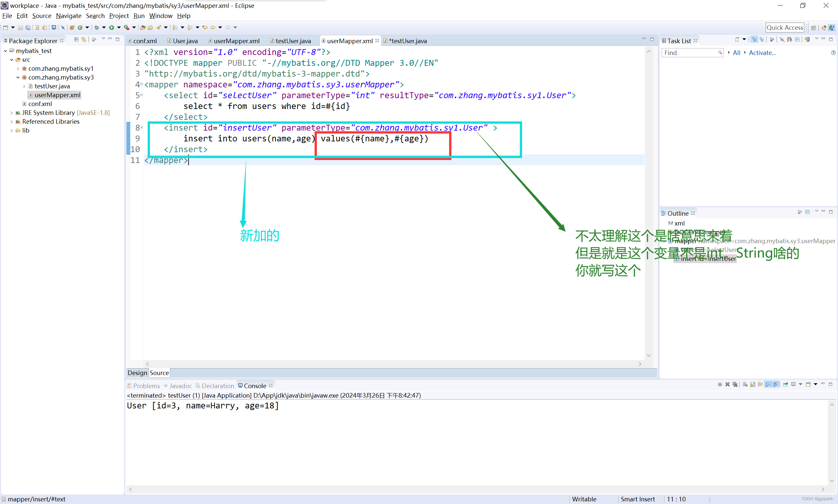Image resolution: width=838 pixels, height=504 pixels.
Task: Click Pin Console icon
Action: coord(786,385)
